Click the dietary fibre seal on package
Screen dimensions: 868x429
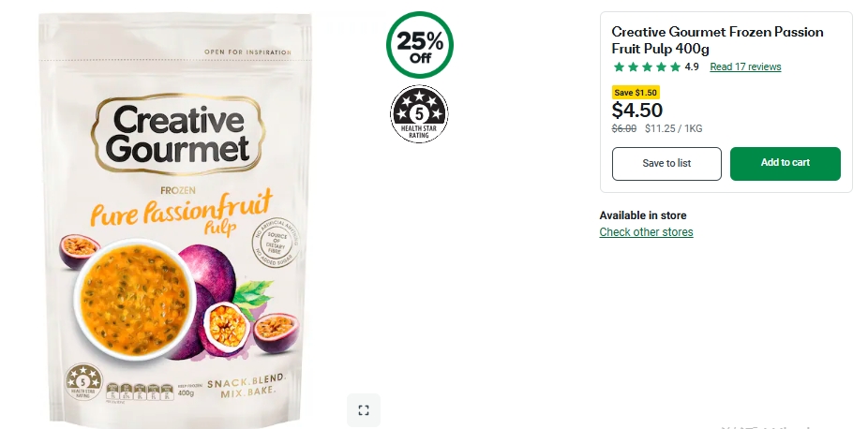click(x=276, y=243)
